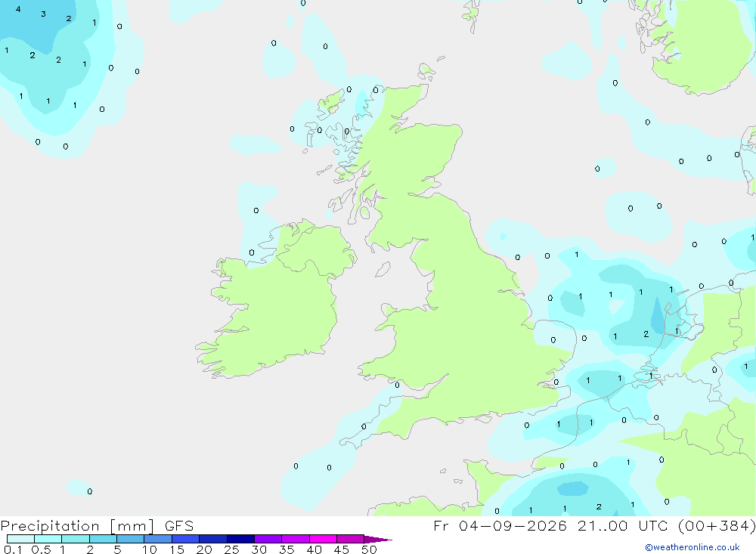The image size is (756, 554).
Task: Click the "Fr 04-09-2026 21..00 UTC (00+384)" timestamp
Action: [x=594, y=526]
